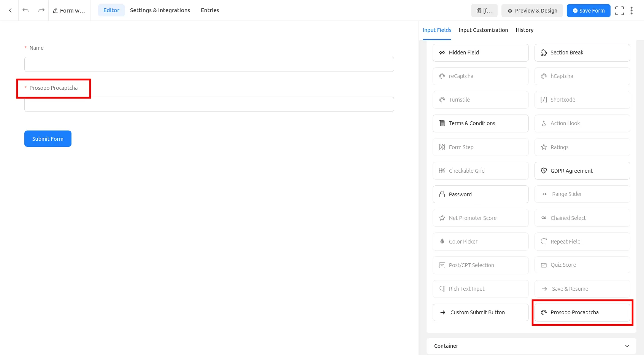Click the back arrow icon
This screenshot has height=355, width=644.
(x=10, y=10)
